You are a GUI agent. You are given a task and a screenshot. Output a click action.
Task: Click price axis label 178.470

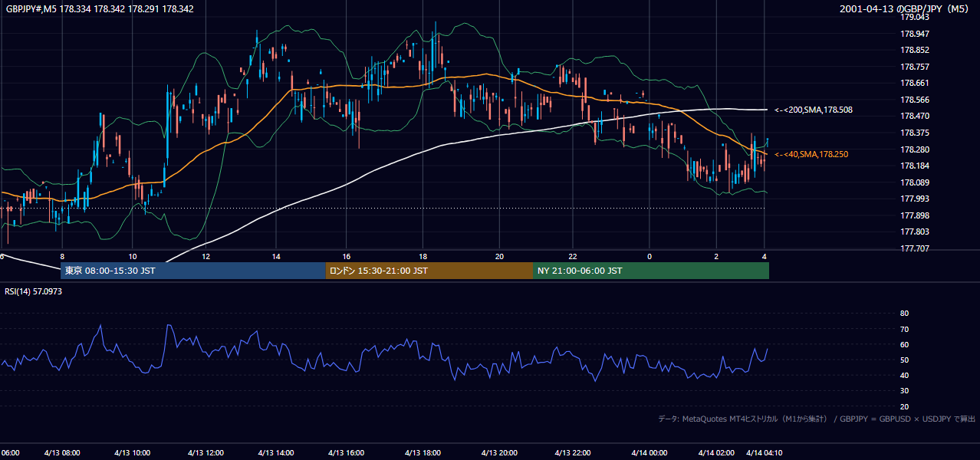pos(915,116)
